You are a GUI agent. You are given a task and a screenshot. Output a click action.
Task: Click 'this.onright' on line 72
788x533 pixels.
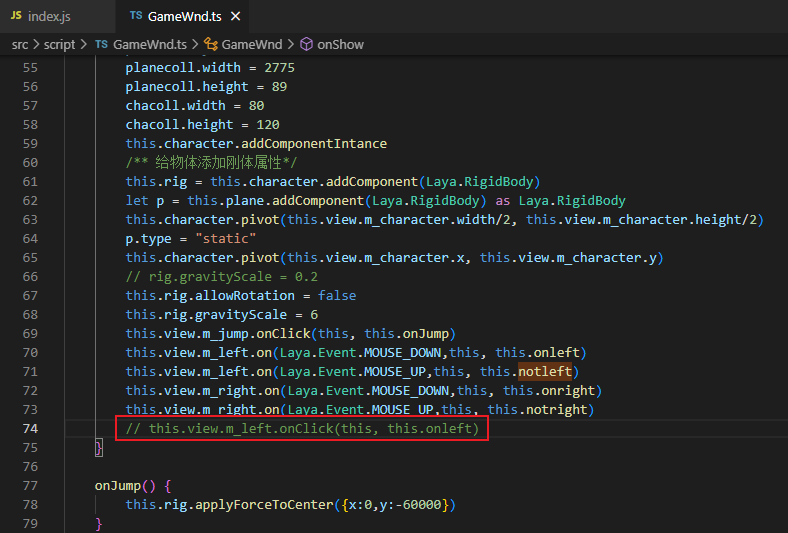549,391
